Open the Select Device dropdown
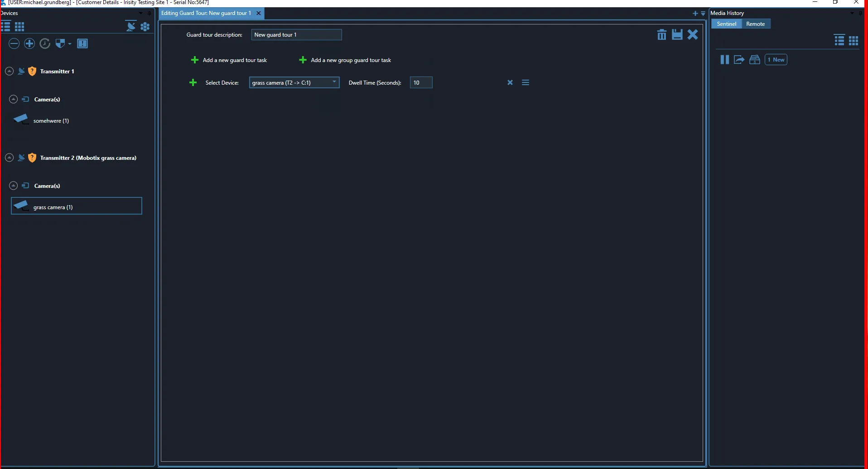Viewport: 868px width, 469px height. point(294,82)
